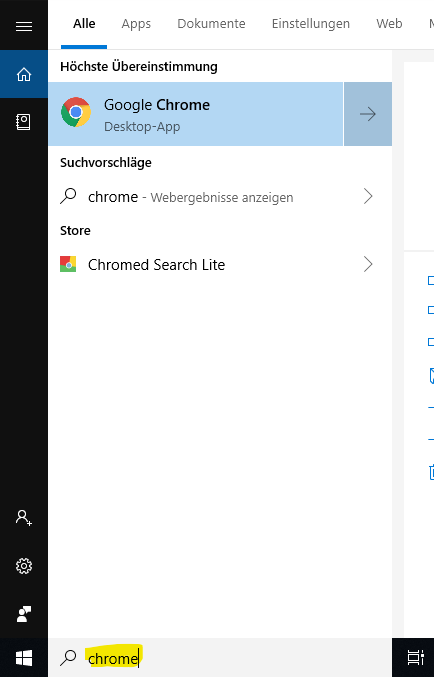Select the Home icon in sidebar
The image size is (434, 677).
pyautogui.click(x=24, y=74)
